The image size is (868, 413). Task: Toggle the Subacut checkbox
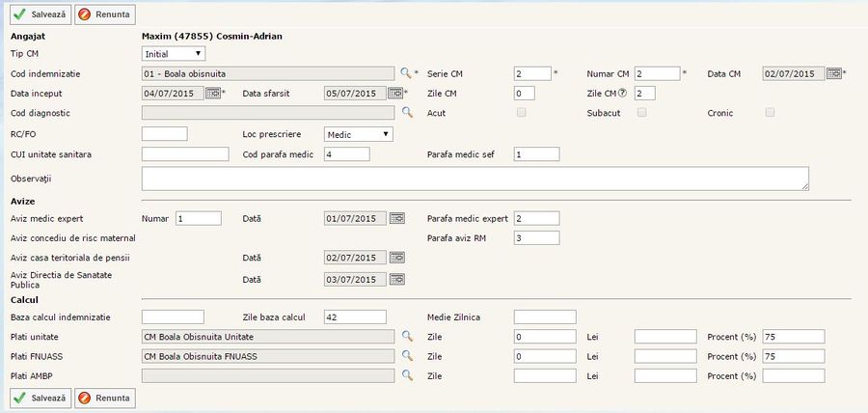(x=641, y=113)
